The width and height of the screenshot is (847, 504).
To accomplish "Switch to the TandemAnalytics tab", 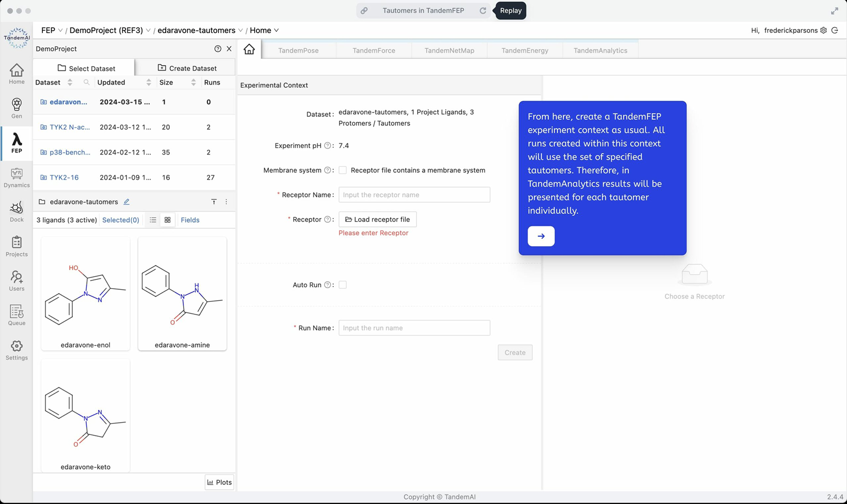I will click(600, 51).
